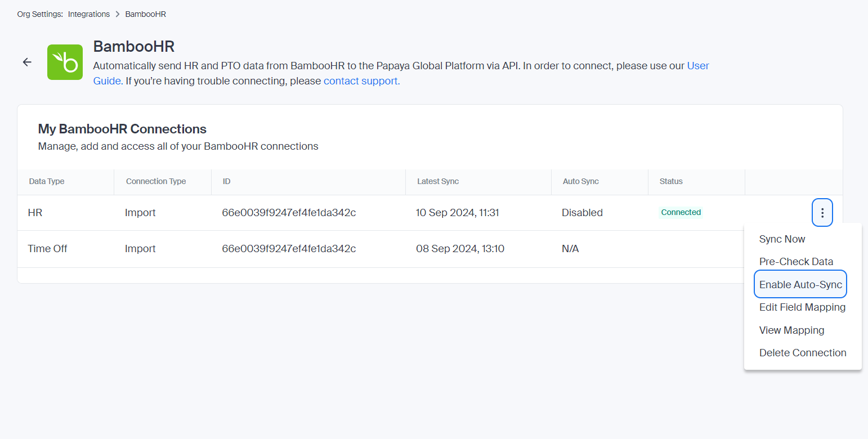This screenshot has height=439, width=868.
Task: Choose Pre-Check Data option
Action: pos(796,262)
